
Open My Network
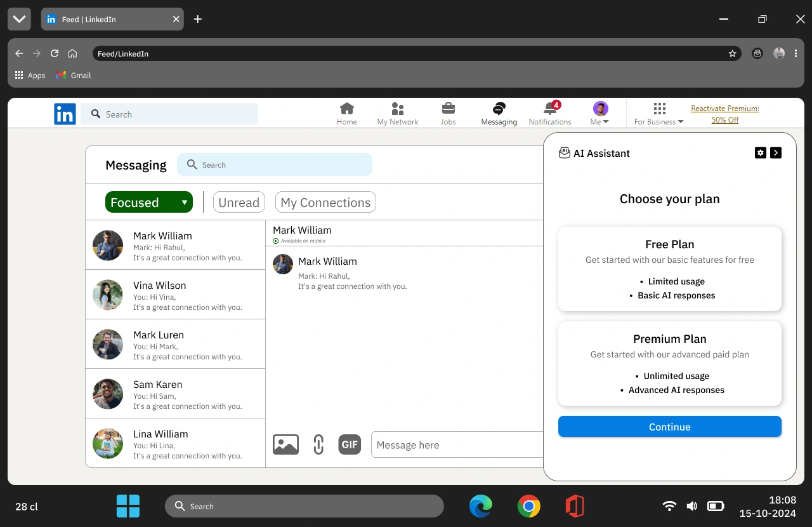point(398,114)
